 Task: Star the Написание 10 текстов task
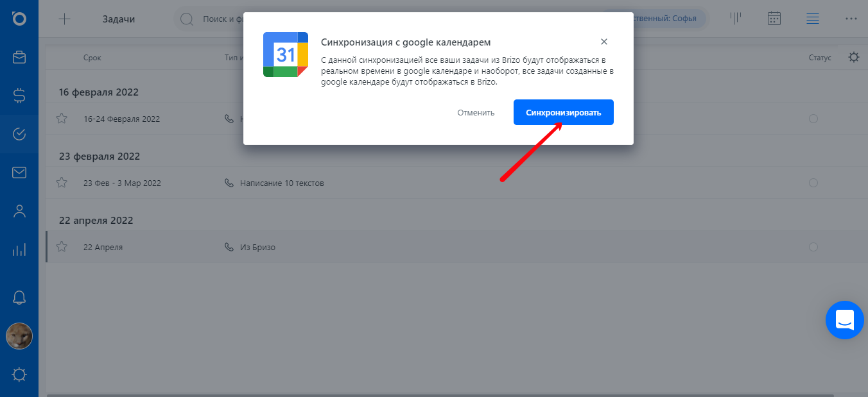point(62,182)
